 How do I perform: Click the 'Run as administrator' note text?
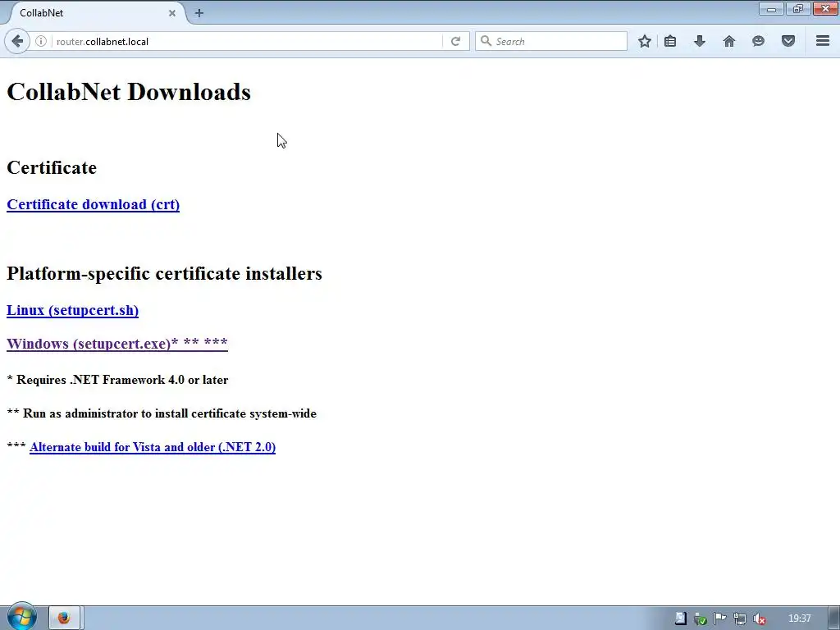pos(162,413)
